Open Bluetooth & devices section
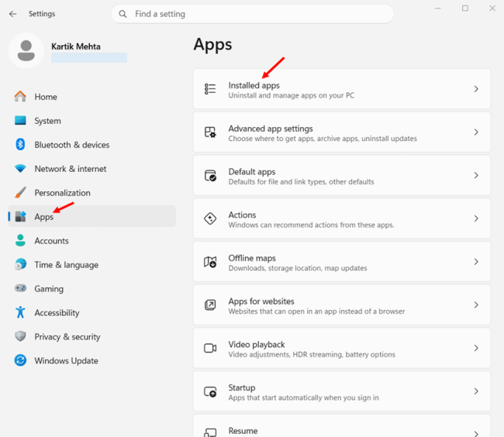 (92, 145)
